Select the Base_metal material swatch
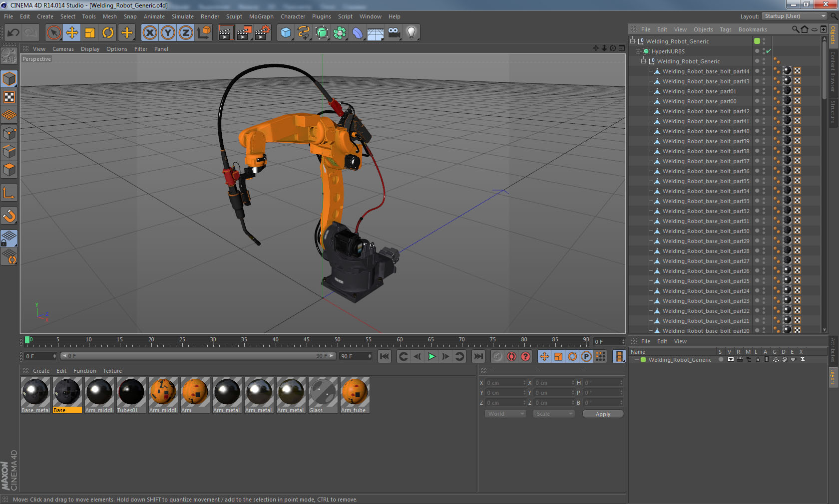This screenshot has height=504, width=839. point(35,395)
